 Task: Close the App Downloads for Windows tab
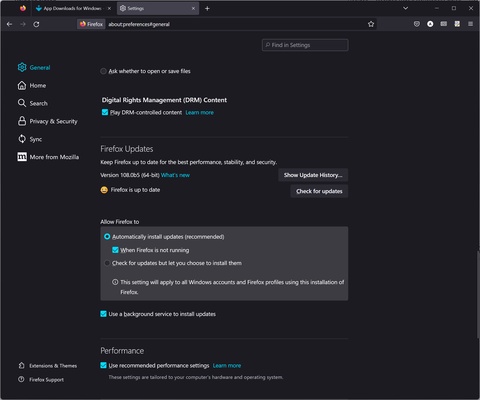click(109, 8)
